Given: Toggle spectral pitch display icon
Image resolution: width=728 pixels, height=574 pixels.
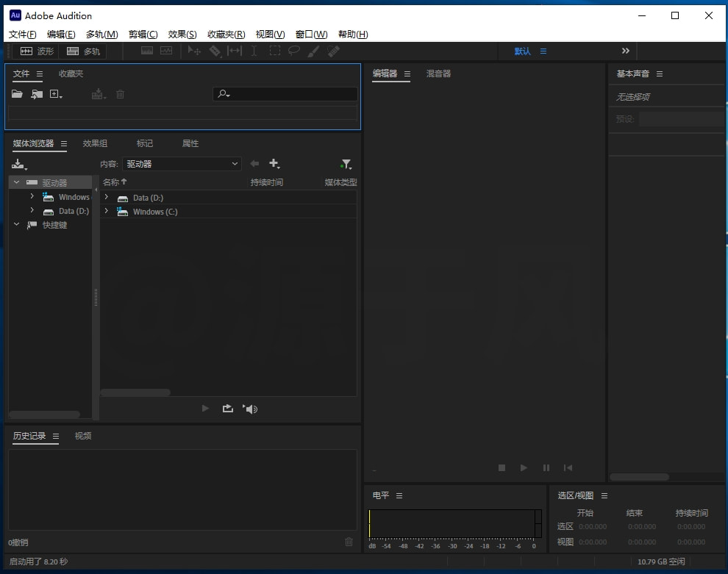Looking at the screenshot, I should 166,51.
